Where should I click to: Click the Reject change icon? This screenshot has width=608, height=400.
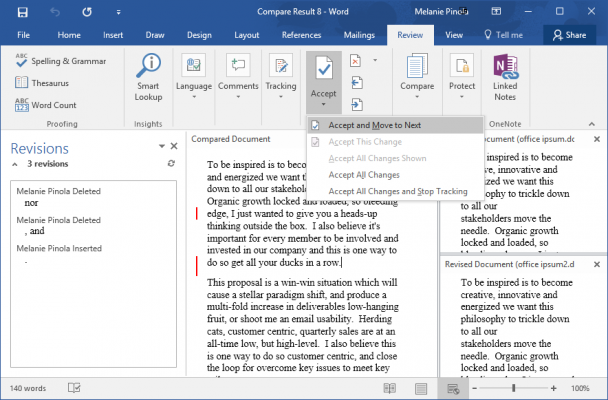[356, 61]
